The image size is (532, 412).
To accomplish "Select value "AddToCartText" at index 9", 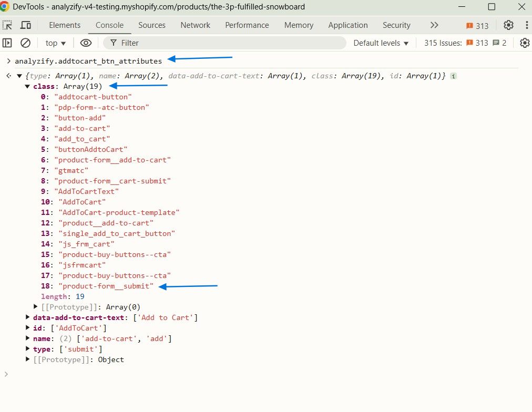I will 87,192.
